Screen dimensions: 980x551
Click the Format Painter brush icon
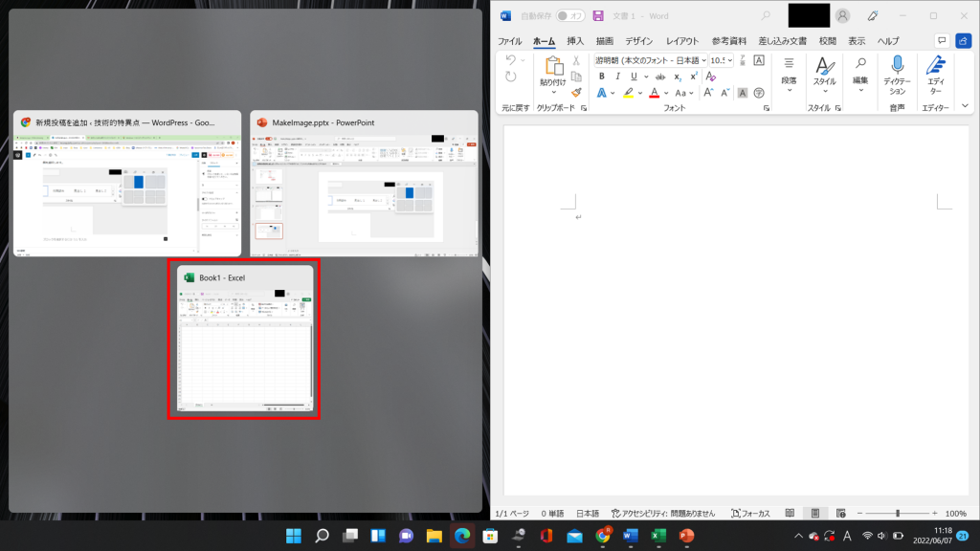(576, 94)
